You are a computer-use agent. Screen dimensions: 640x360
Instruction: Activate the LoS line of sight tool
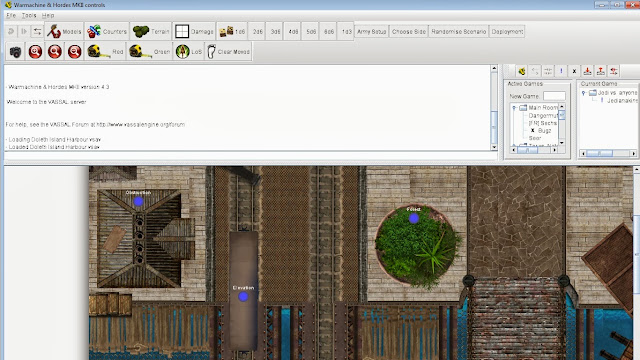point(189,52)
